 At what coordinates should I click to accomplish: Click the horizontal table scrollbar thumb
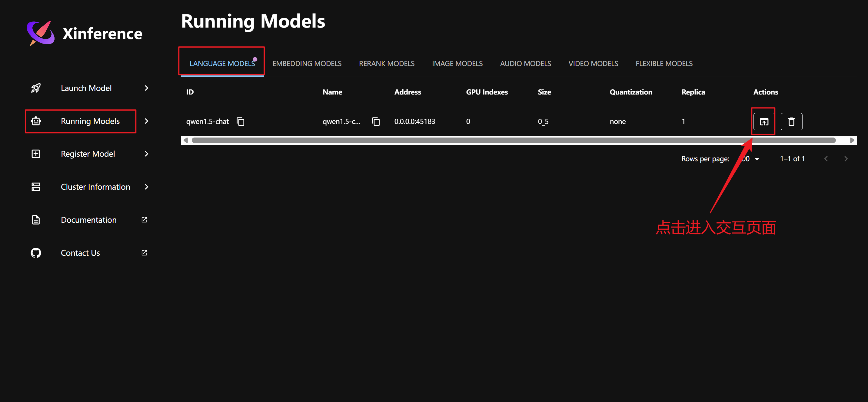pos(514,140)
